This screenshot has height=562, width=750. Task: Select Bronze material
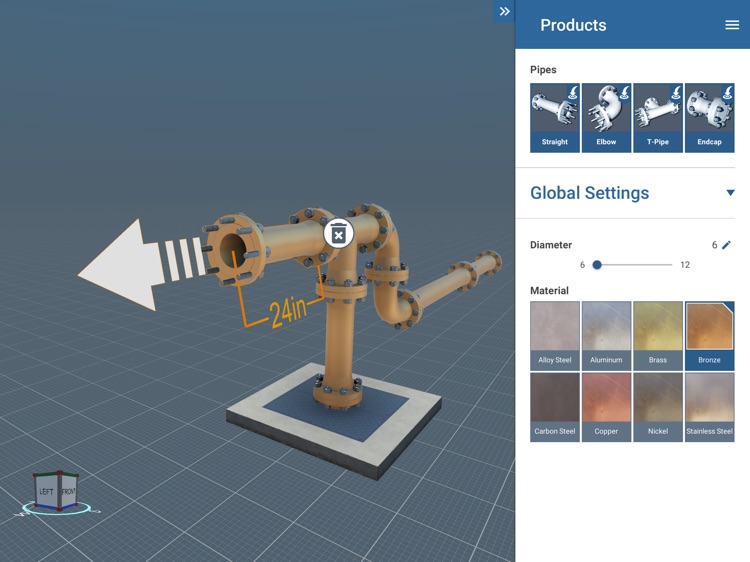coord(710,336)
